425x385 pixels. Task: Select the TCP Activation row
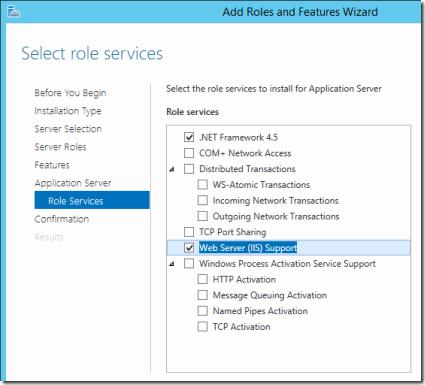(241, 327)
